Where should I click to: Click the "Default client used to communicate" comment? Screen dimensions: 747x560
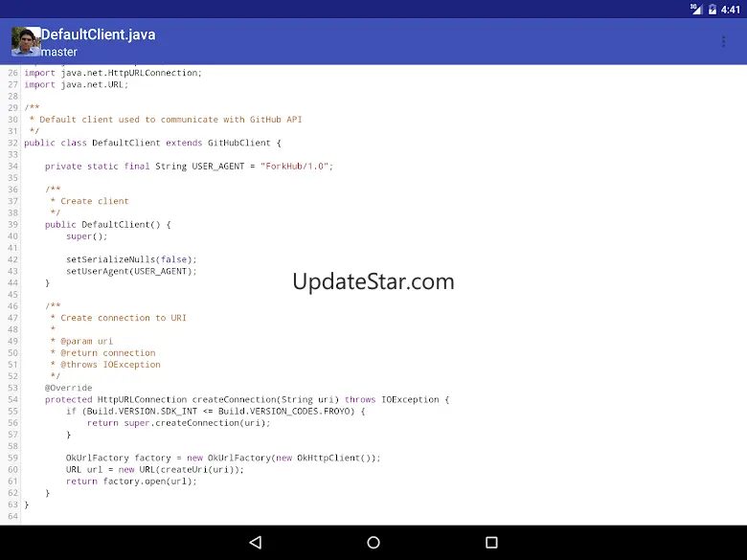(x=166, y=120)
